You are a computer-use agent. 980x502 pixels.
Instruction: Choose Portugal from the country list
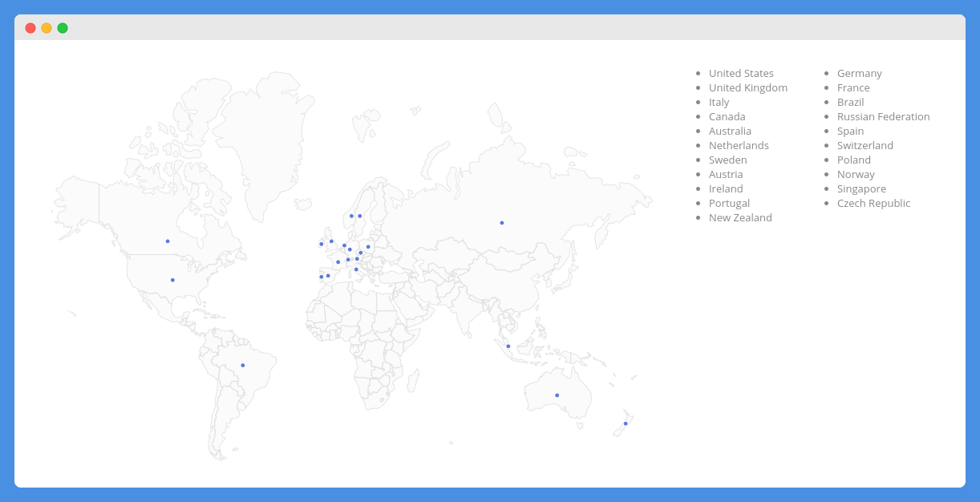click(x=729, y=203)
